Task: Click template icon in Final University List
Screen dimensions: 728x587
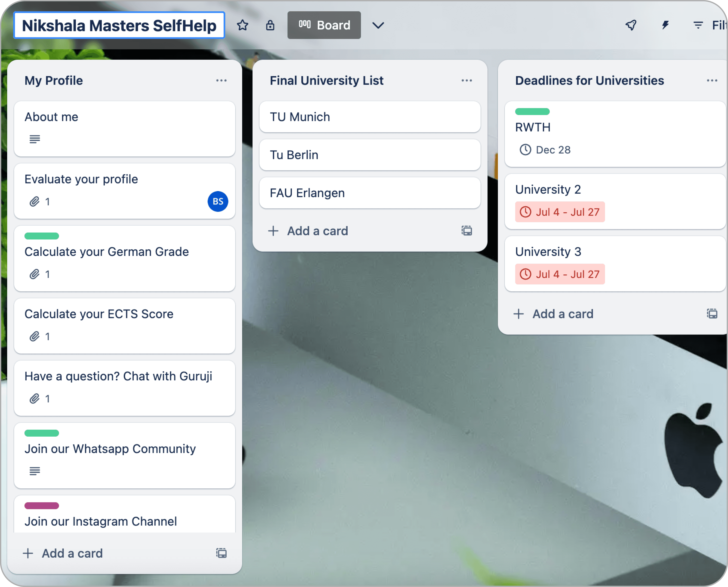Action: 466,231
